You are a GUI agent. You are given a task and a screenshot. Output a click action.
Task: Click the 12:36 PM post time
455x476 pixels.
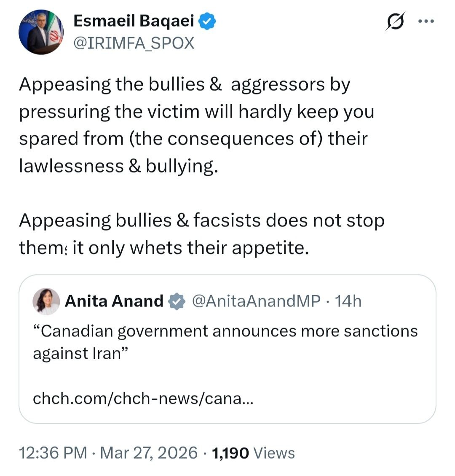[53, 453]
